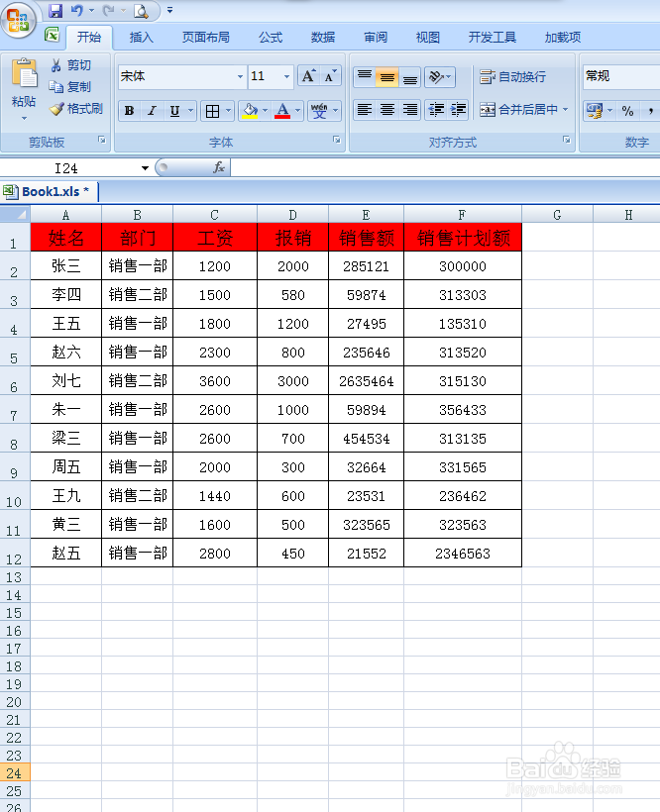Align text right

click(x=410, y=109)
